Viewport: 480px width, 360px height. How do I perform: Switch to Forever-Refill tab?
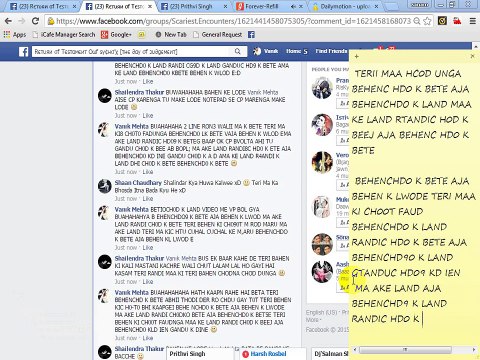269,6
